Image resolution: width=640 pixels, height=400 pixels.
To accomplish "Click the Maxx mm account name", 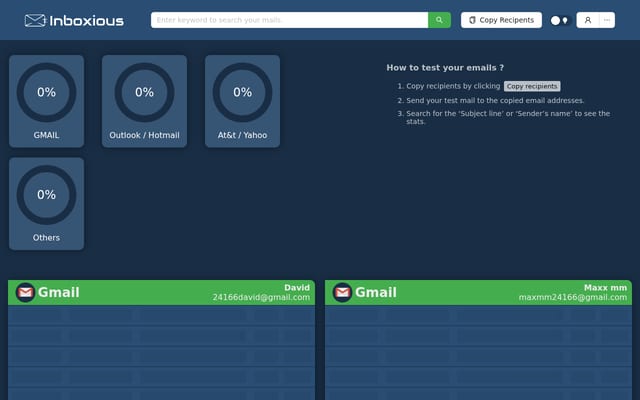I will [x=605, y=288].
